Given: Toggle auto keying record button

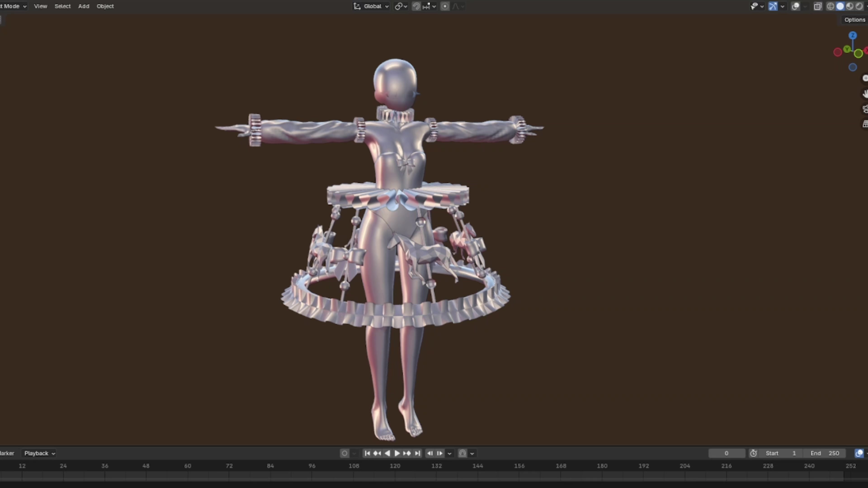Looking at the screenshot, I should (344, 453).
